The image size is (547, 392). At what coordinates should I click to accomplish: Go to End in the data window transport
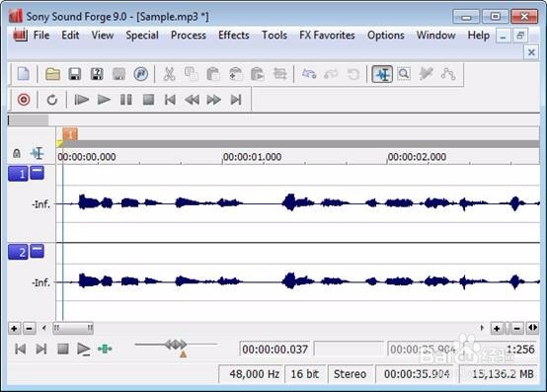pyautogui.click(x=41, y=350)
